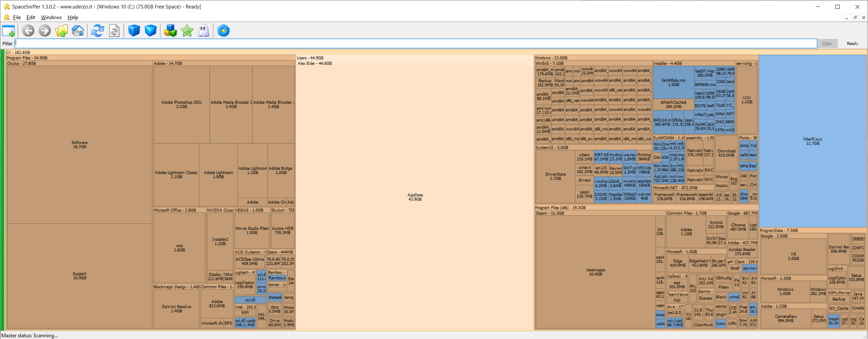The width and height of the screenshot is (868, 339).
Task: Click the glossy blue cube (more detail)
Action: pyautogui.click(x=150, y=31)
